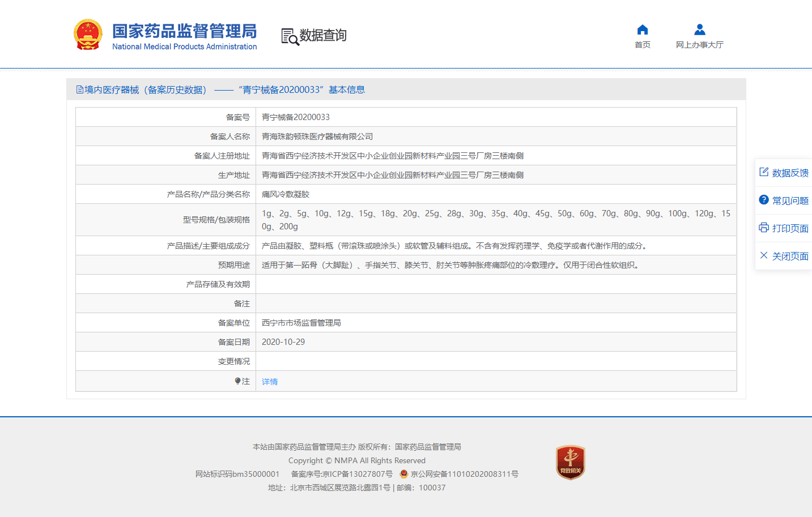Click the 型号规格 sizes list value
Image resolution: width=812 pixels, height=517 pixels.
point(496,220)
